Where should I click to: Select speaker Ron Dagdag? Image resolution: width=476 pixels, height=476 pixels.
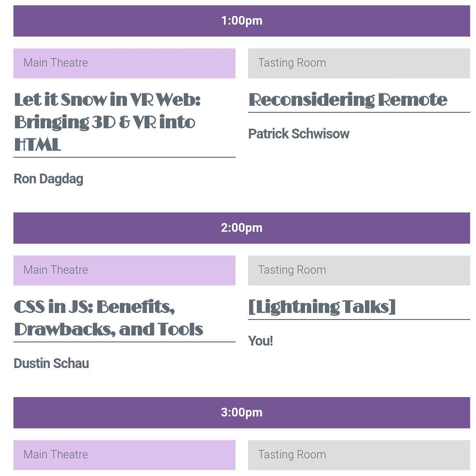(x=48, y=179)
